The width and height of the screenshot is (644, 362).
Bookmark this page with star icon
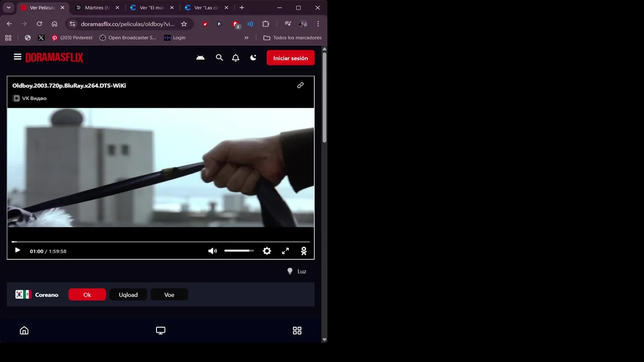click(x=184, y=24)
